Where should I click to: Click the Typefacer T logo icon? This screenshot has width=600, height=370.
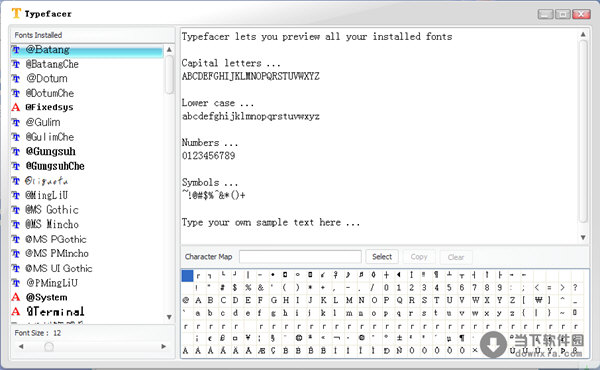point(16,13)
